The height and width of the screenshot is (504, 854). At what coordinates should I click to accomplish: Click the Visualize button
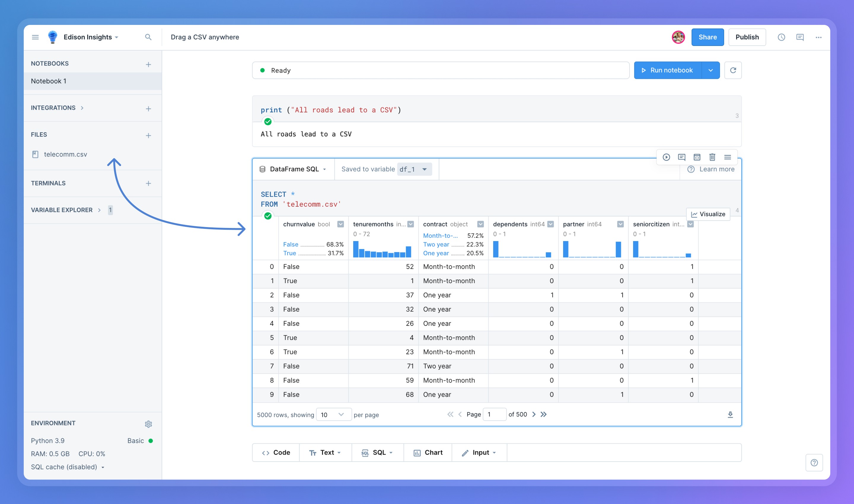[708, 214]
